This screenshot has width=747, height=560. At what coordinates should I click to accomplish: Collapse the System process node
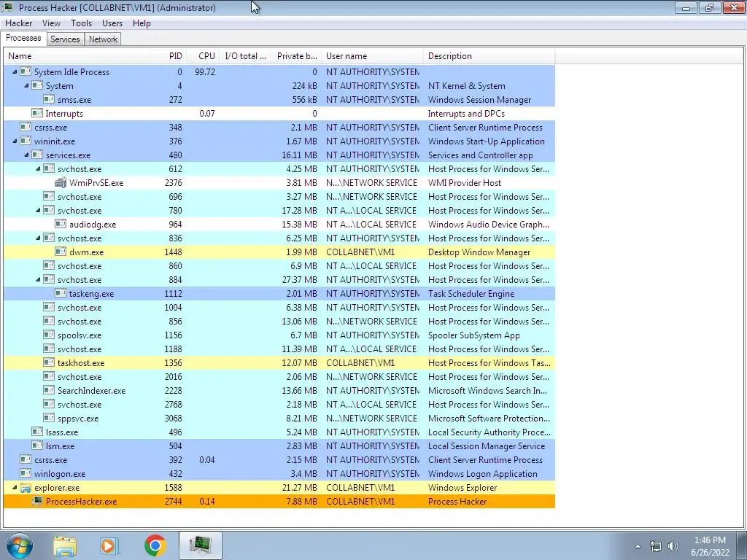click(26, 86)
